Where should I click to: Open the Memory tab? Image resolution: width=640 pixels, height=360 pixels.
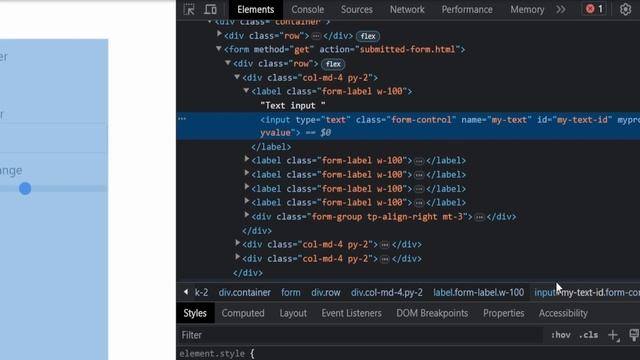(527, 9)
